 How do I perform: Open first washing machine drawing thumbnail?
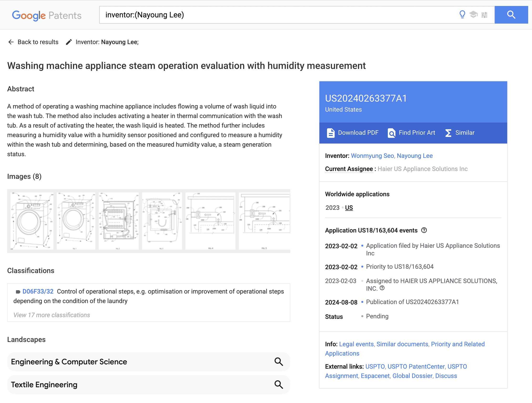[31, 221]
